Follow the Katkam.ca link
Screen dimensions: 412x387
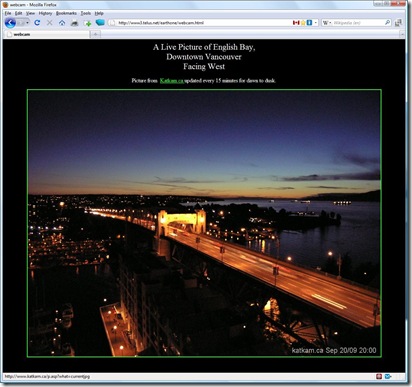(172, 81)
